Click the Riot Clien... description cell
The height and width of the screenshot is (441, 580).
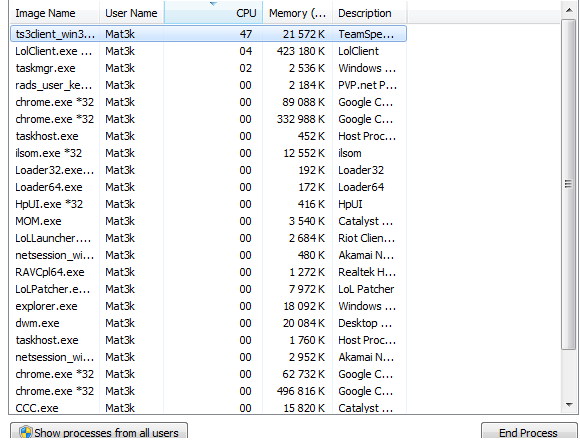(x=367, y=238)
